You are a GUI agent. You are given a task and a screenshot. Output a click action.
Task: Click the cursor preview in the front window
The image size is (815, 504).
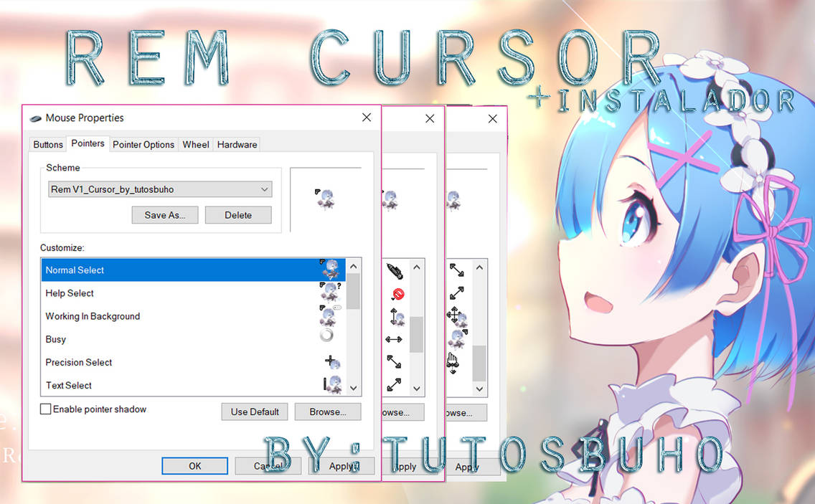[x=326, y=199]
